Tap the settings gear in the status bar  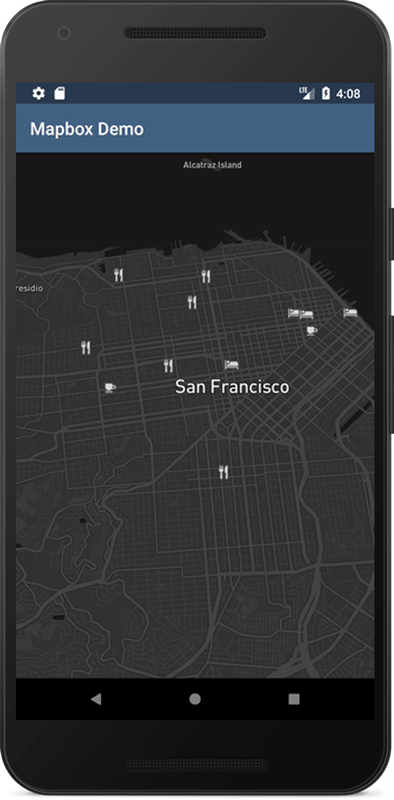[39, 93]
